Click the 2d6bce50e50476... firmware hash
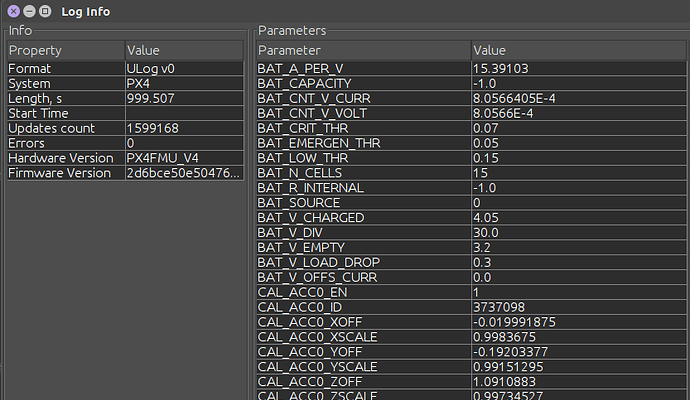Image resolution: width=690 pixels, height=400 pixels. pos(184,173)
